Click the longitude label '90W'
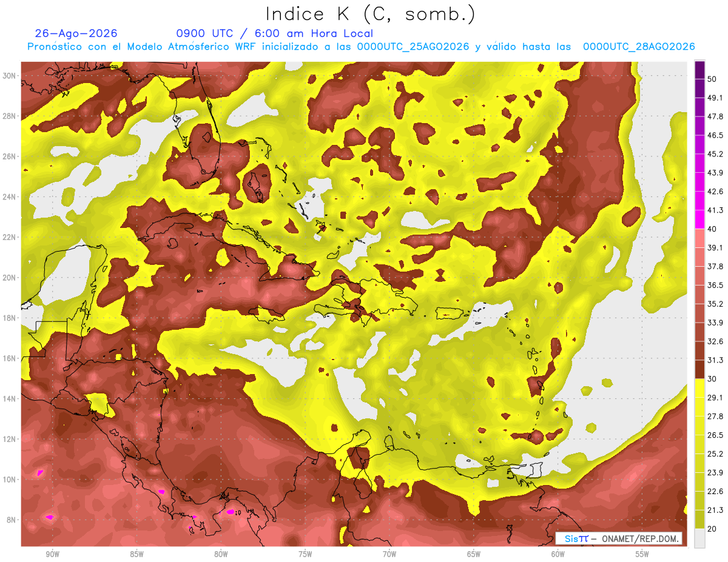 pyautogui.click(x=53, y=555)
